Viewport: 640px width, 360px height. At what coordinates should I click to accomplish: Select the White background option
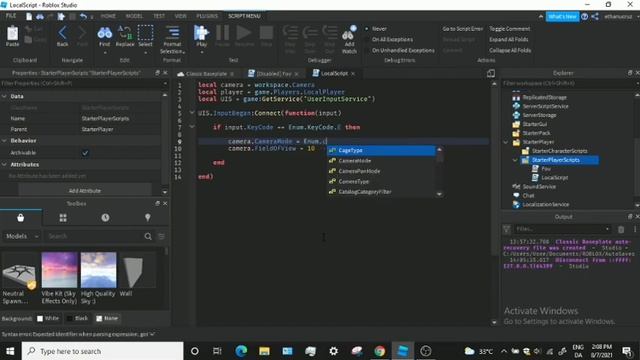(x=48, y=318)
